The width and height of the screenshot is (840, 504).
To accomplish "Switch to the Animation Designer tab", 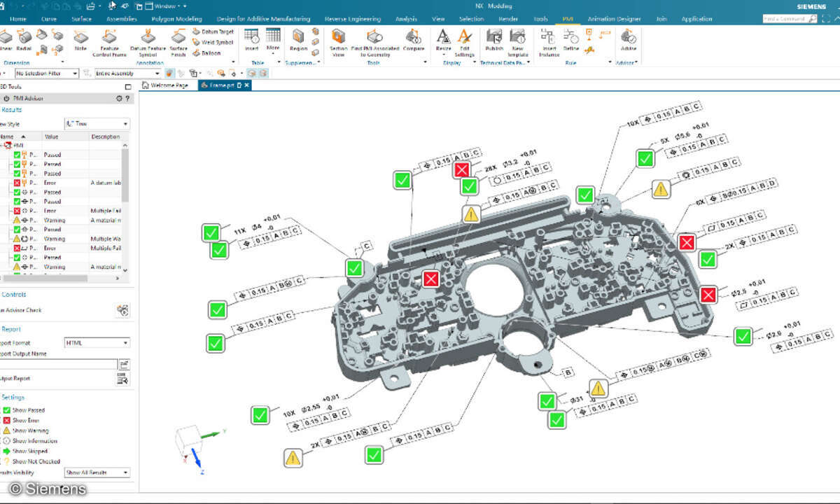I will pos(614,19).
